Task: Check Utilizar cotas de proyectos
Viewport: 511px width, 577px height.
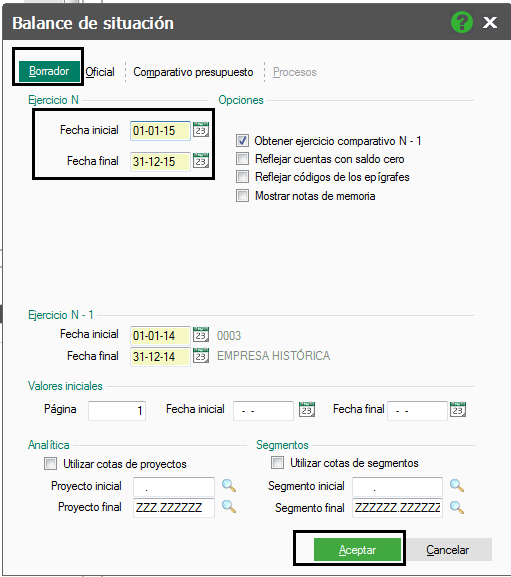Action: [x=50, y=463]
